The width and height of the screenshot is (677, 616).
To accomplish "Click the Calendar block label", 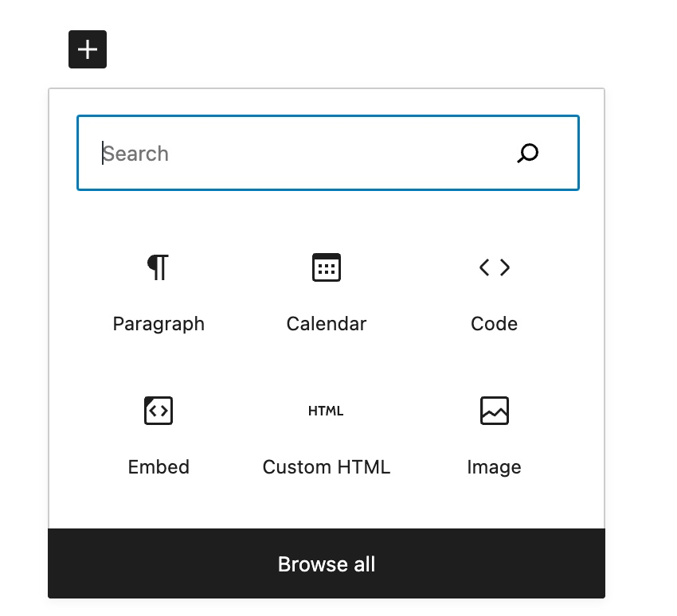I will coord(327,324).
